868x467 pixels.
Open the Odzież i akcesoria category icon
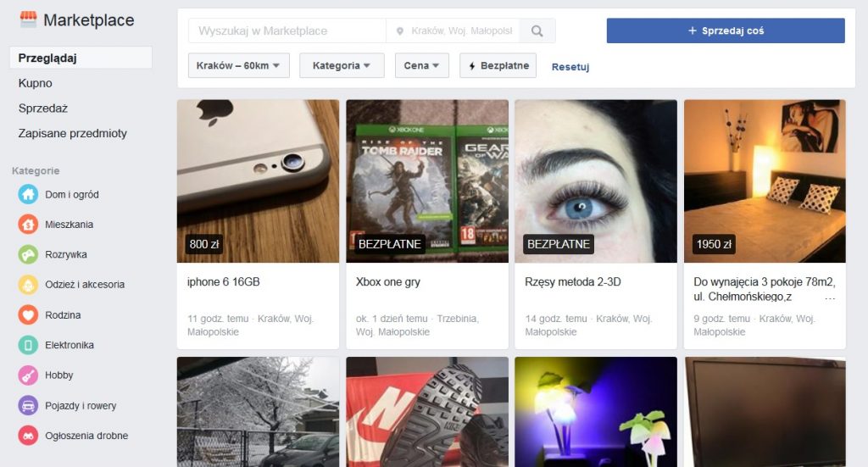pos(28,285)
